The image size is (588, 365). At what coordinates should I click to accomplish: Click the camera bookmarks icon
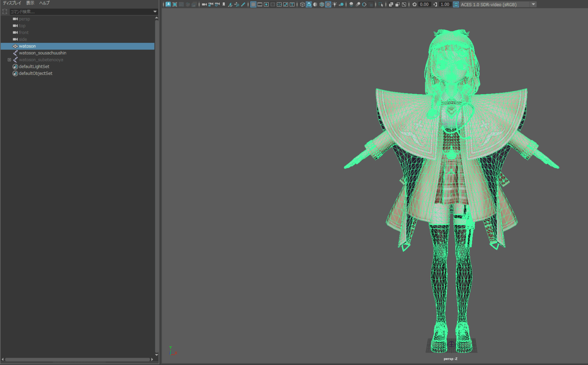point(224,5)
